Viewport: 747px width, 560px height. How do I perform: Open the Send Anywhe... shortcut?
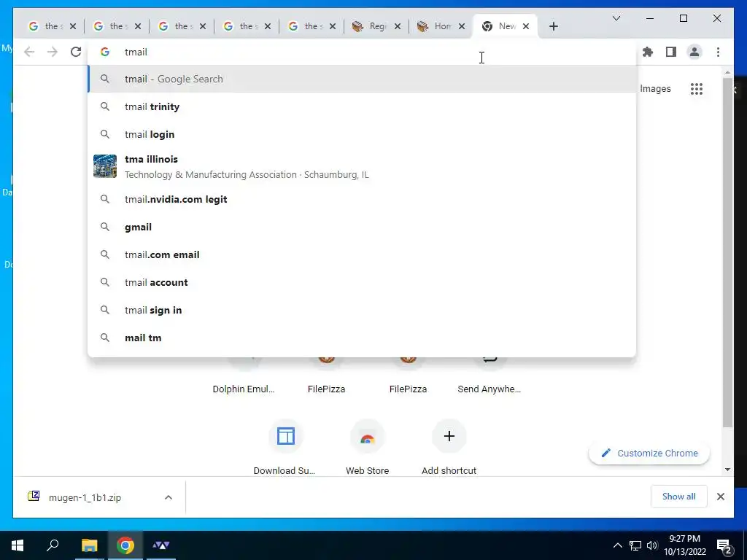point(489,389)
